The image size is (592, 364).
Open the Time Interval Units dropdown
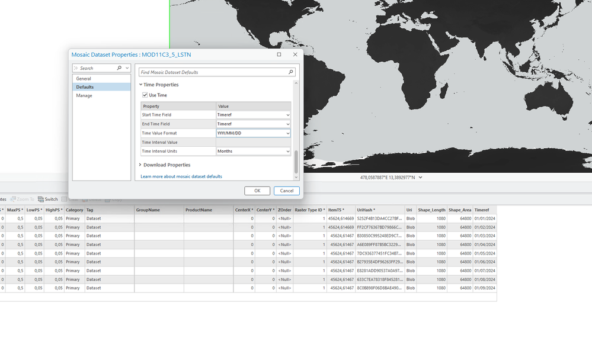click(288, 152)
